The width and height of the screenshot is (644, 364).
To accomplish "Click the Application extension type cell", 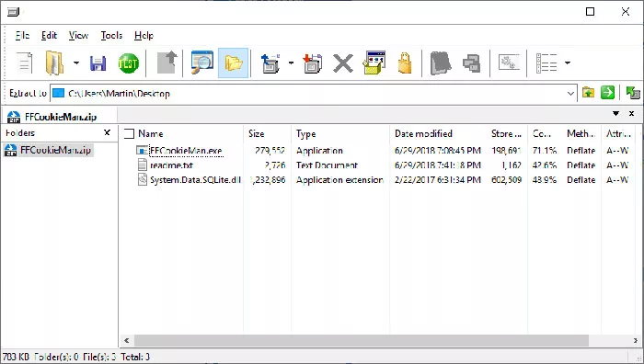I will pyautogui.click(x=339, y=180).
